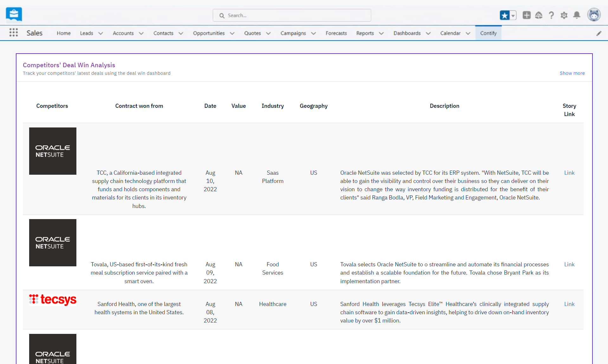Open the Campaigns tab
Screen dimensions: 608x364
[293, 33]
